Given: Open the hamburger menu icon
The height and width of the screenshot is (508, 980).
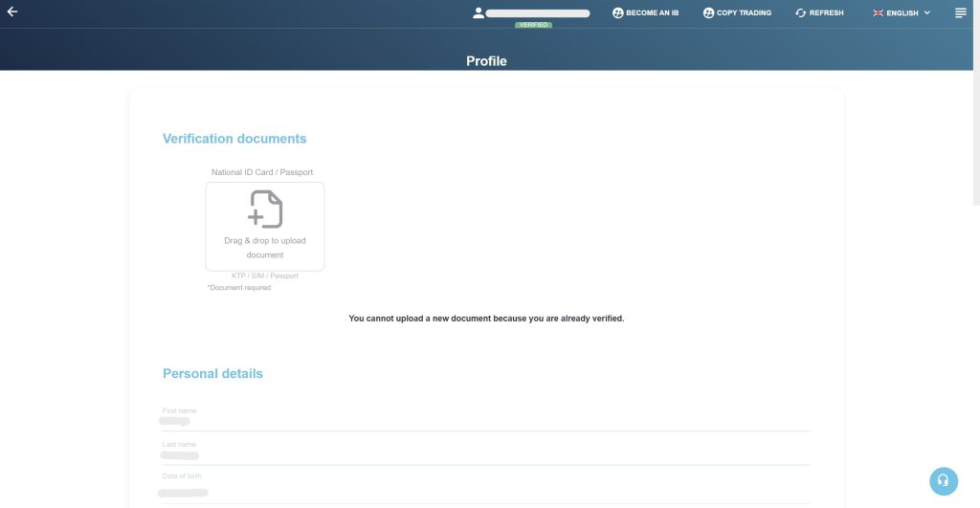Looking at the screenshot, I should (961, 13).
